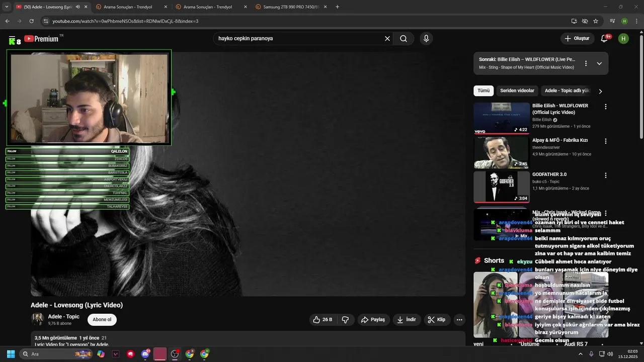Open Chrome three-dot menu
This screenshot has height=362, width=644.
[636, 21]
